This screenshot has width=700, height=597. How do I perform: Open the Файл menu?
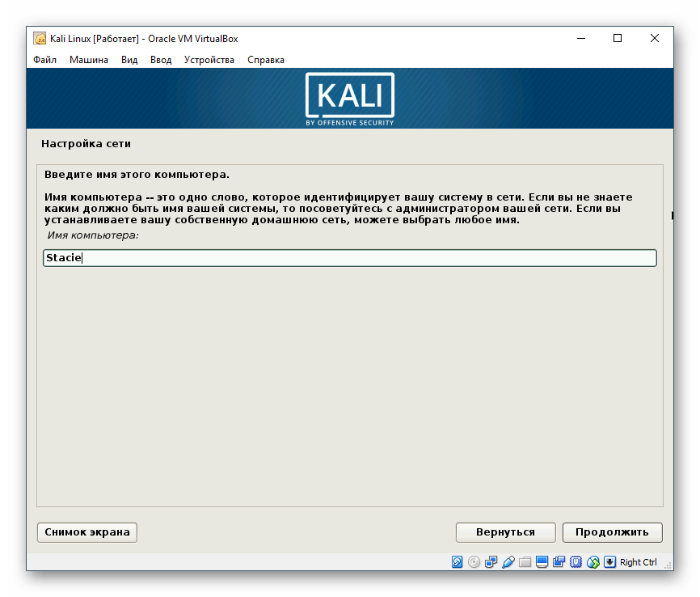pyautogui.click(x=44, y=60)
